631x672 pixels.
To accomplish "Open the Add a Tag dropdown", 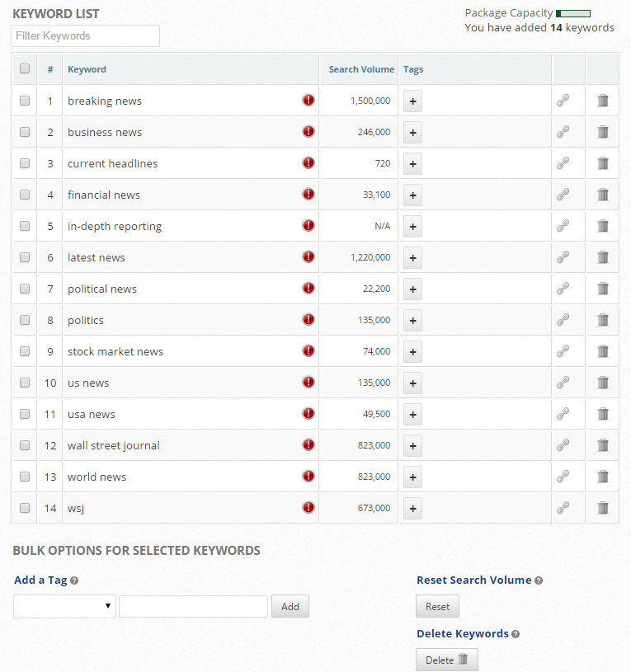I will (64, 607).
